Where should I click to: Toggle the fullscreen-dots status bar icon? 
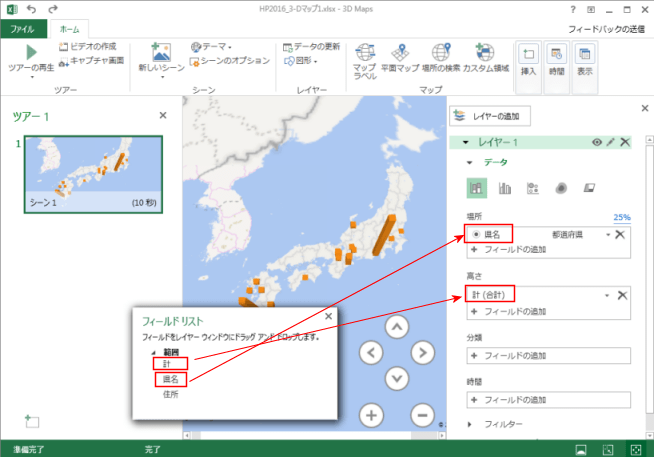636,449
